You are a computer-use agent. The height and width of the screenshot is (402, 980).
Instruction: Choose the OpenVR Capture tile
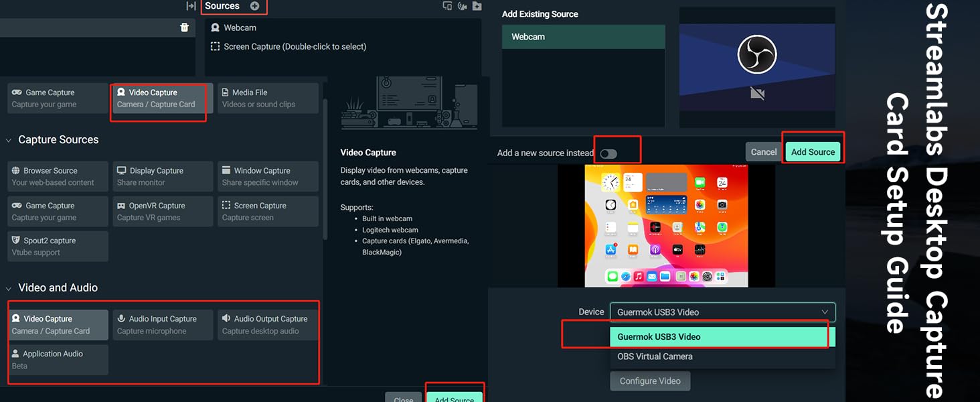coord(163,211)
